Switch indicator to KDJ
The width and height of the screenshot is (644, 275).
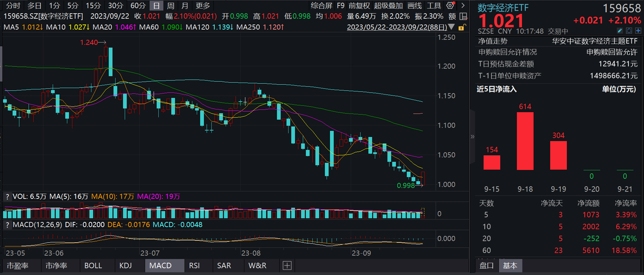(125, 265)
